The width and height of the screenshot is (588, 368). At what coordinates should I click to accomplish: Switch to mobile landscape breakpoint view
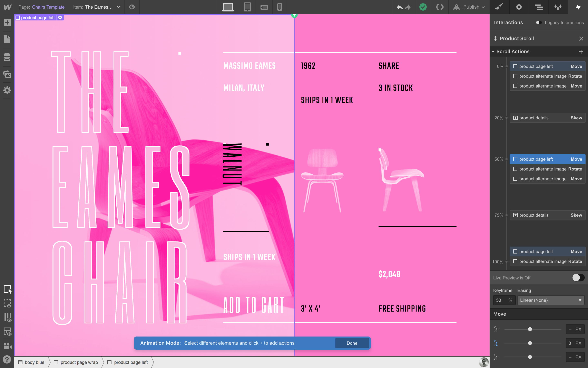coord(264,7)
